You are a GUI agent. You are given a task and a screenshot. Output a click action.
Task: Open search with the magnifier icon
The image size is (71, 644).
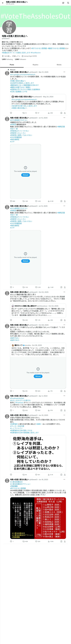68,3
